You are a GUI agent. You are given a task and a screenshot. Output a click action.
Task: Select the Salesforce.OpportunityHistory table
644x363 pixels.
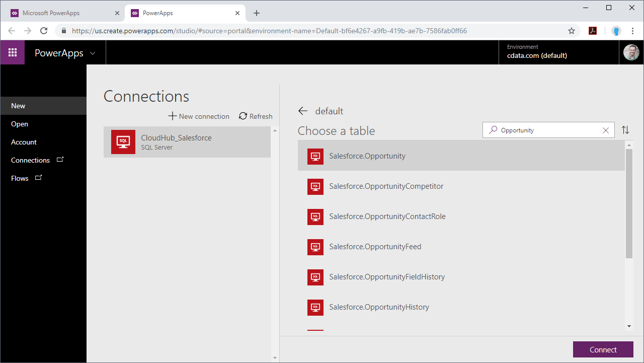tap(461, 307)
